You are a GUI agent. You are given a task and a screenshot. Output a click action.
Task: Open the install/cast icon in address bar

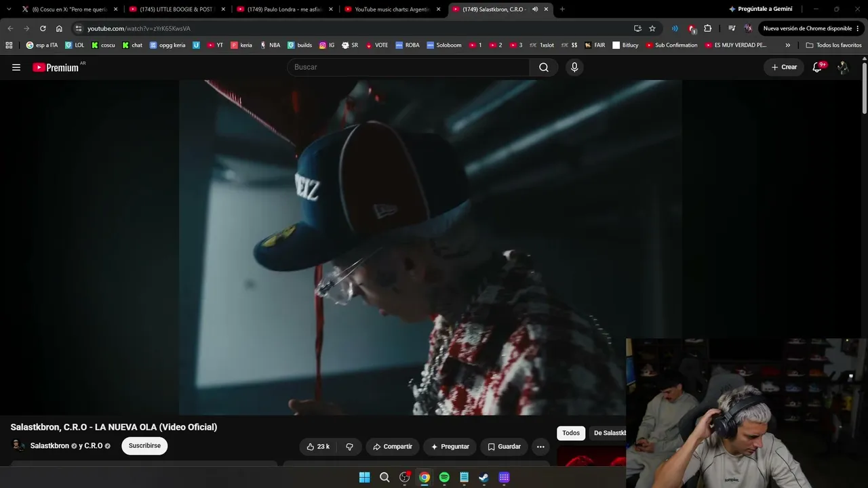coord(637,28)
